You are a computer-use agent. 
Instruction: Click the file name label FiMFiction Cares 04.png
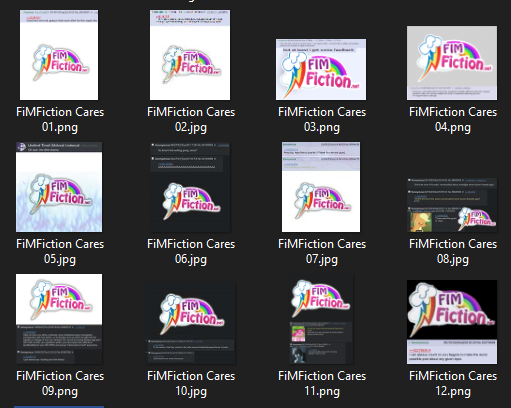click(x=453, y=119)
